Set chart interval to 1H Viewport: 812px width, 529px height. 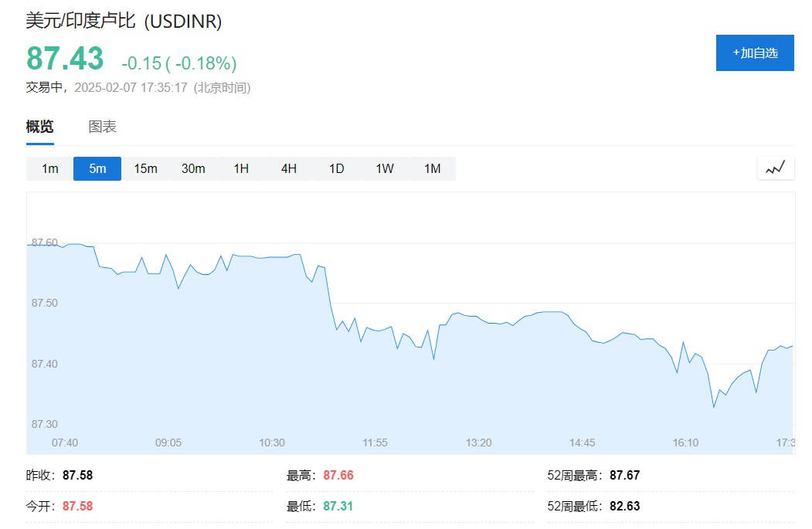(241, 168)
